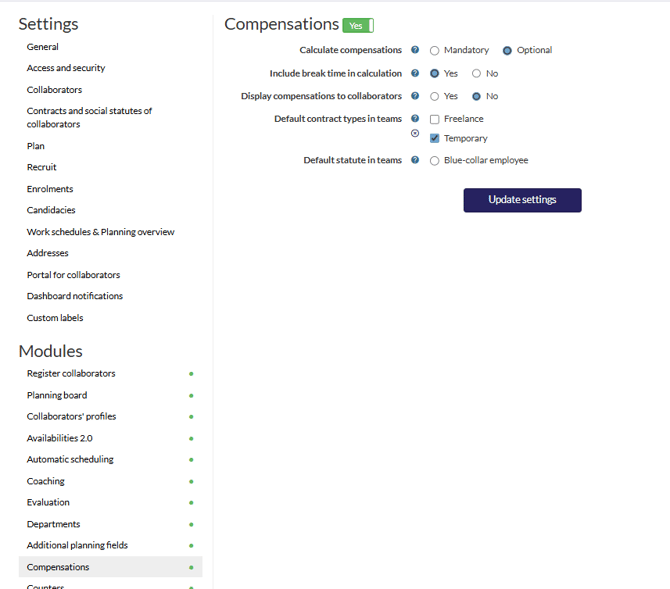Click green status dot beside Coaching module
Screen dimensions: 670x589
tap(191, 481)
